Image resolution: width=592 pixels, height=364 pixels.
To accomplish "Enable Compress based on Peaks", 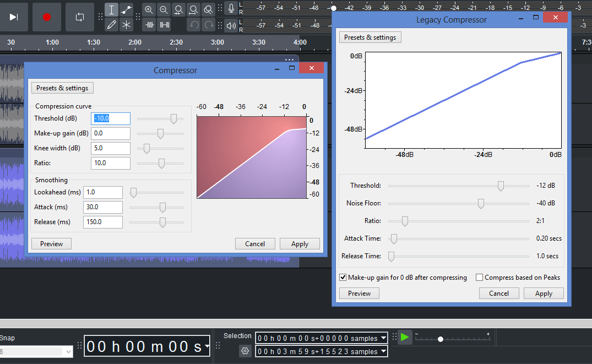I will (479, 277).
